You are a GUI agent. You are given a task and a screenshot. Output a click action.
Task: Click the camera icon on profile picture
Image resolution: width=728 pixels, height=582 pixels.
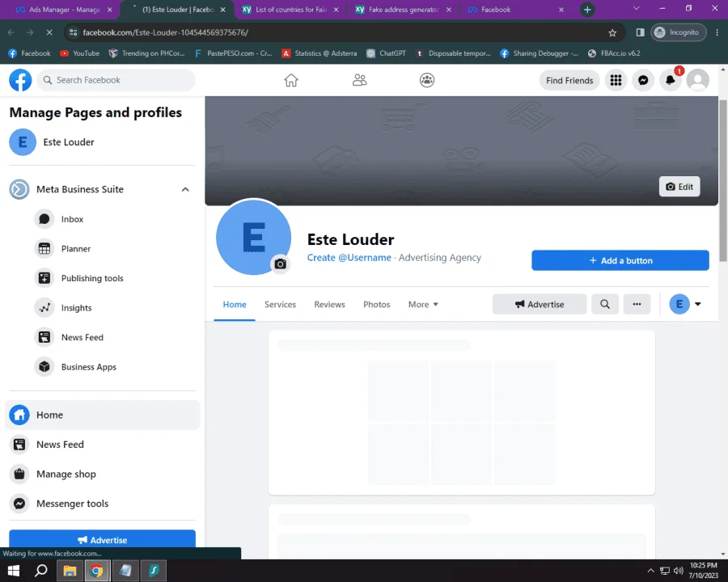click(x=281, y=264)
